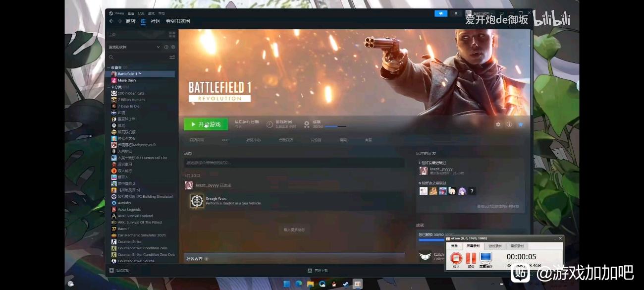Open the downloads manager at bottom bar

click(318, 270)
